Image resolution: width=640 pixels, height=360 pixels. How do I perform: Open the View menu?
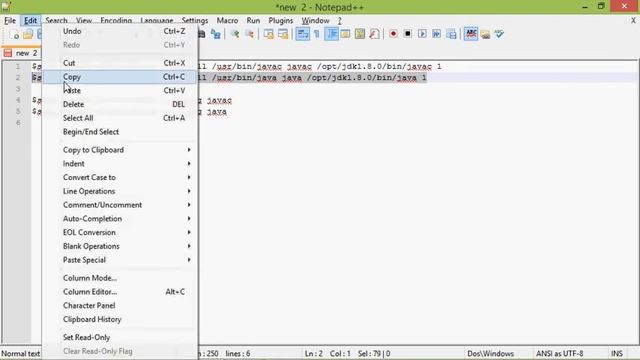pos(84,20)
